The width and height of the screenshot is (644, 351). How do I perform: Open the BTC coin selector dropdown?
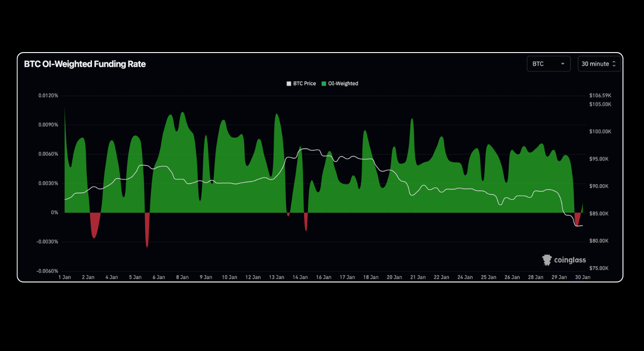[x=548, y=64]
